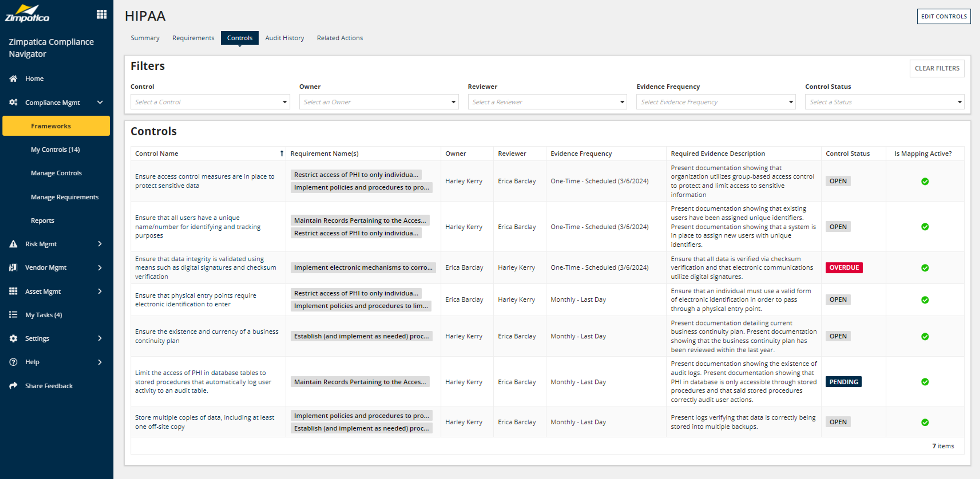980x479 pixels.
Task: Click green mapping checkmark for access control measures row
Action: click(925, 181)
